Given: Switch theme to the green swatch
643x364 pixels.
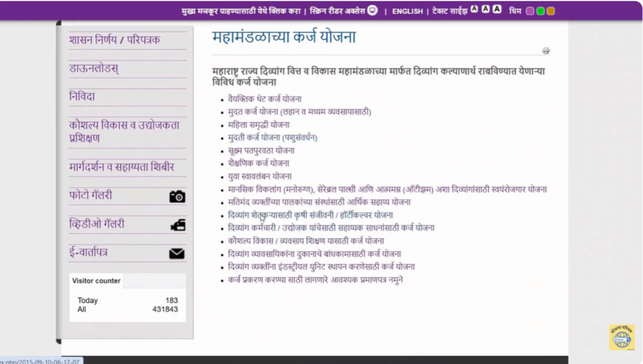Looking at the screenshot, I should coord(540,11).
